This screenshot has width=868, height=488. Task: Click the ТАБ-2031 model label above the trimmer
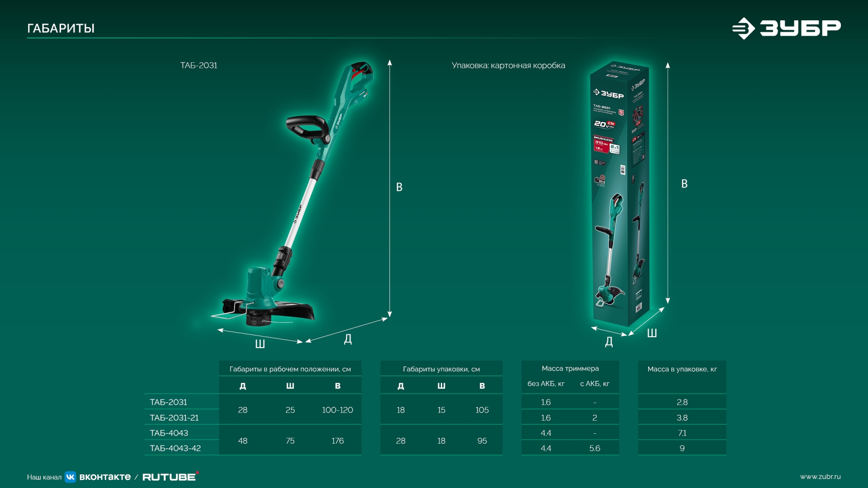(x=198, y=65)
